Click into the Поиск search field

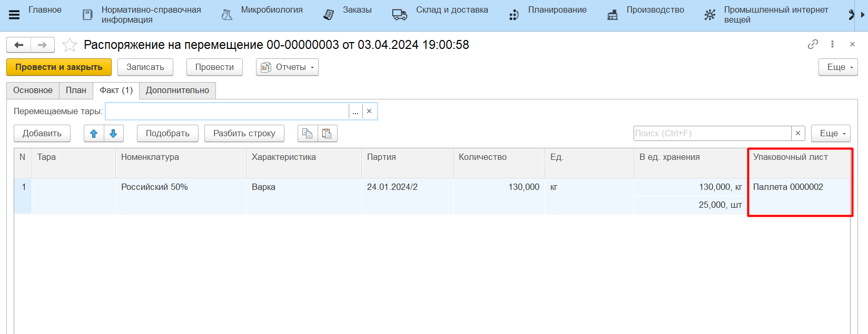712,134
